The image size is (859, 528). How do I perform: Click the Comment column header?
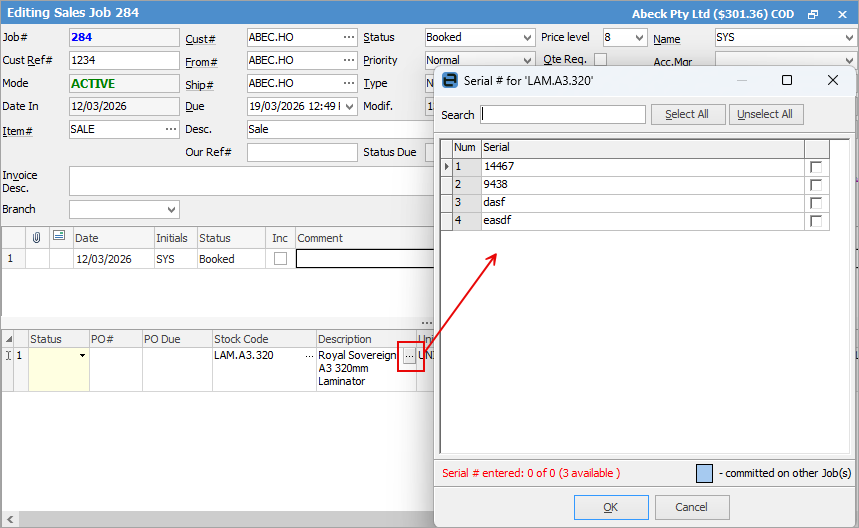click(x=365, y=238)
